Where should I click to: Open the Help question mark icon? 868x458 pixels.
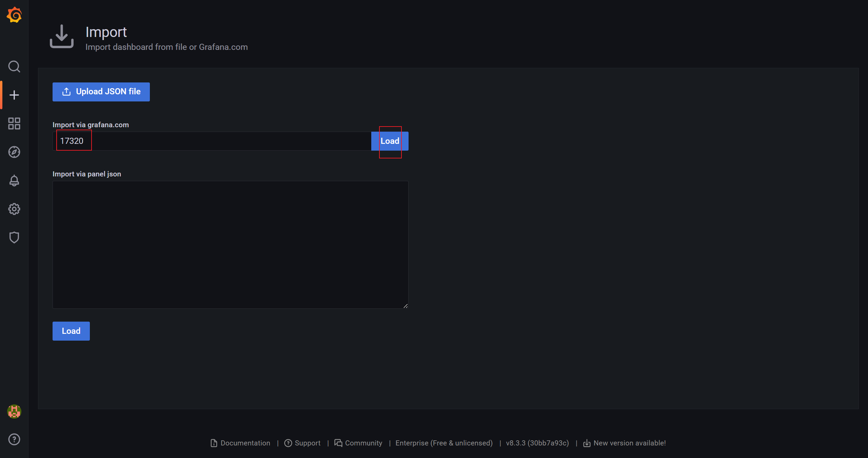[x=14, y=439]
